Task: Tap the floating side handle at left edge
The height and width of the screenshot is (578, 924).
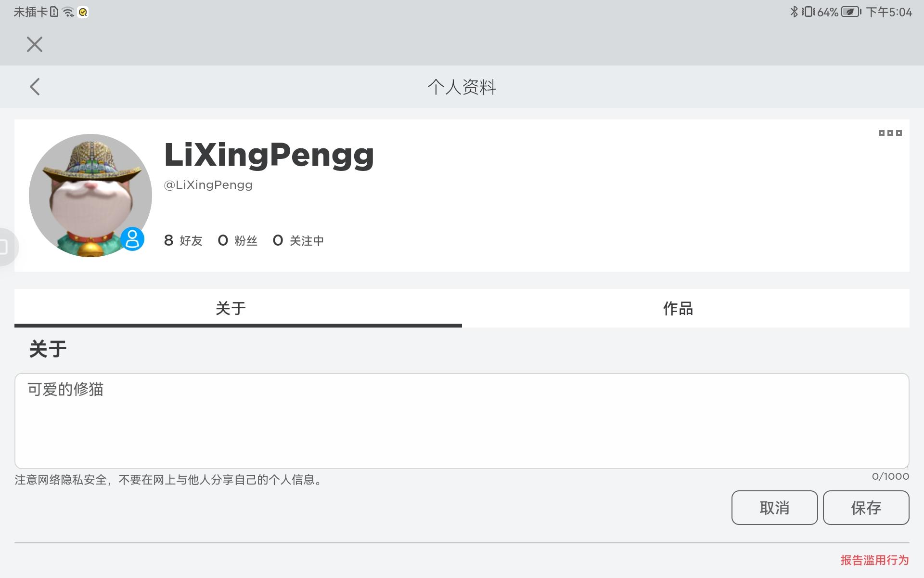Action: [x=7, y=247]
